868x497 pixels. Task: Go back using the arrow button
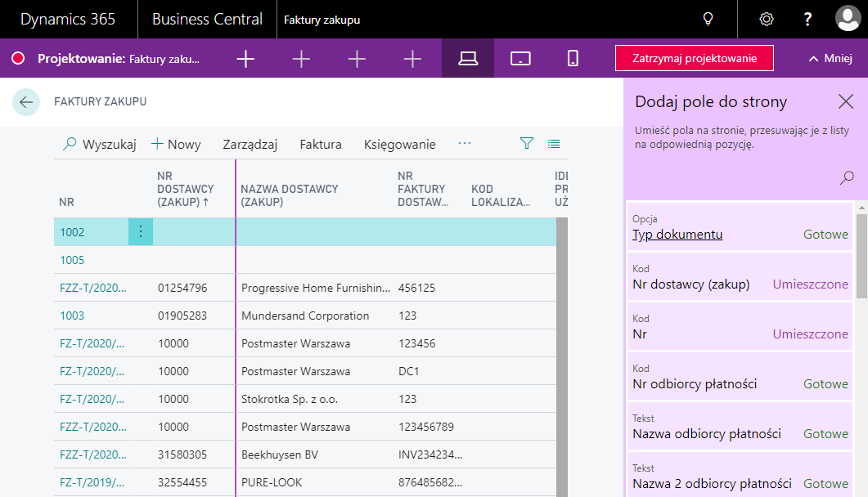coord(26,102)
